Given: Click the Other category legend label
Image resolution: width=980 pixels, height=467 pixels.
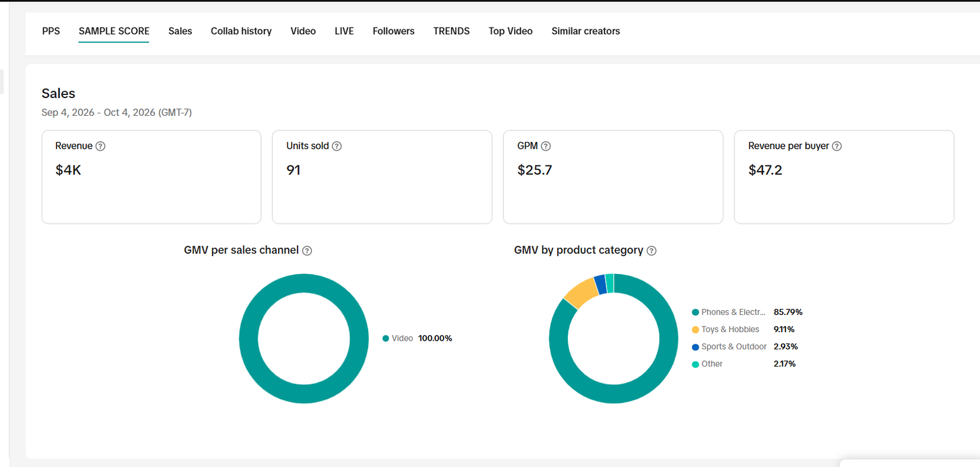Looking at the screenshot, I should coord(712,364).
